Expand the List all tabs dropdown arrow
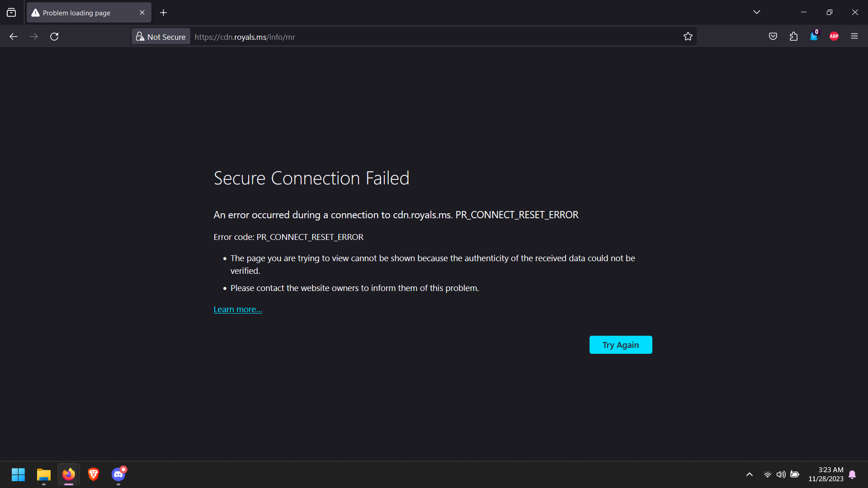868x488 pixels. point(757,12)
